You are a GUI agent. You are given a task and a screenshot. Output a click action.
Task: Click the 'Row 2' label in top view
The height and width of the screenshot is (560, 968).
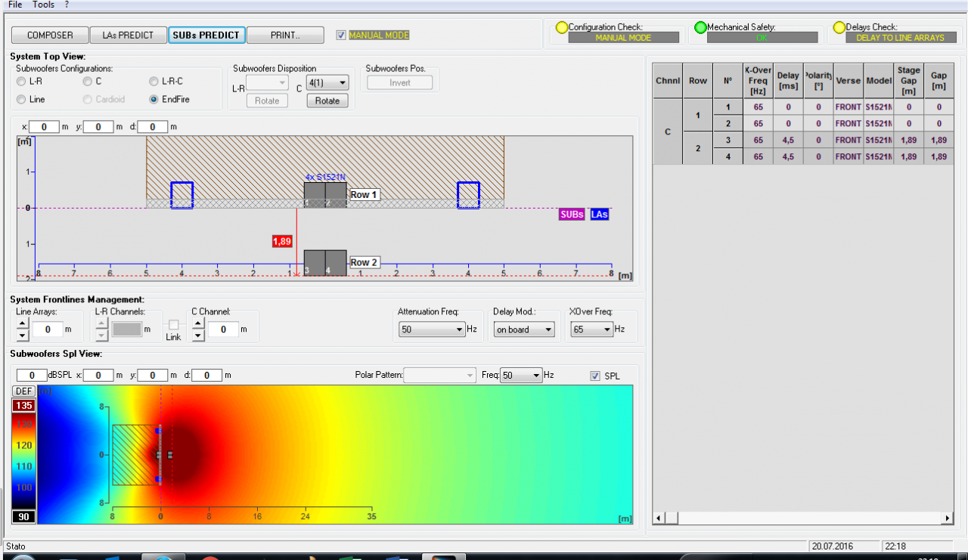(x=364, y=262)
